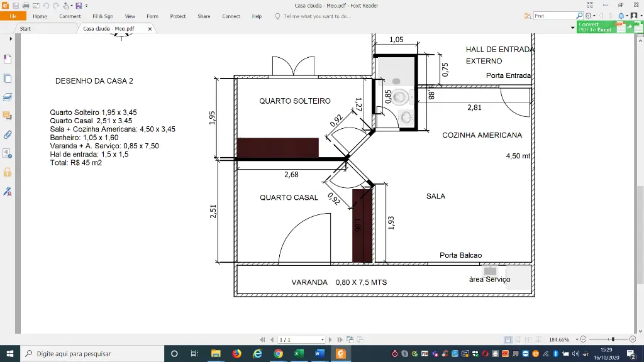
Task: Click the Convert PDF to Excel banner
Action: click(x=595, y=27)
